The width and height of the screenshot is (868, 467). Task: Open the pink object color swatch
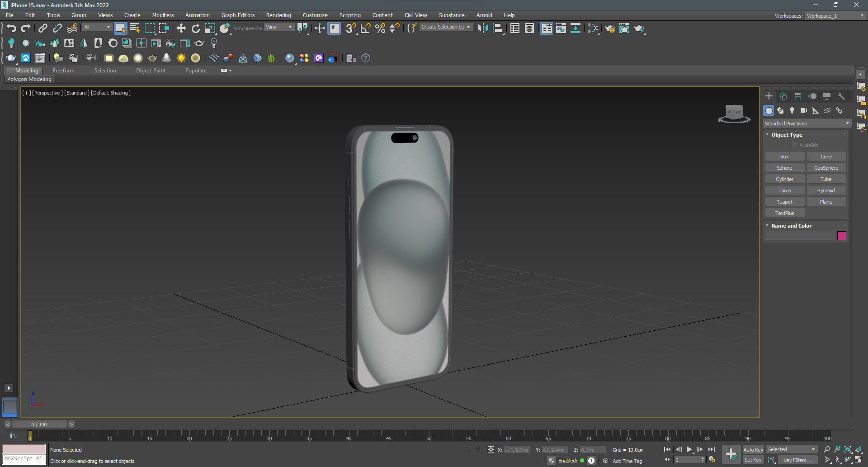pyautogui.click(x=841, y=236)
